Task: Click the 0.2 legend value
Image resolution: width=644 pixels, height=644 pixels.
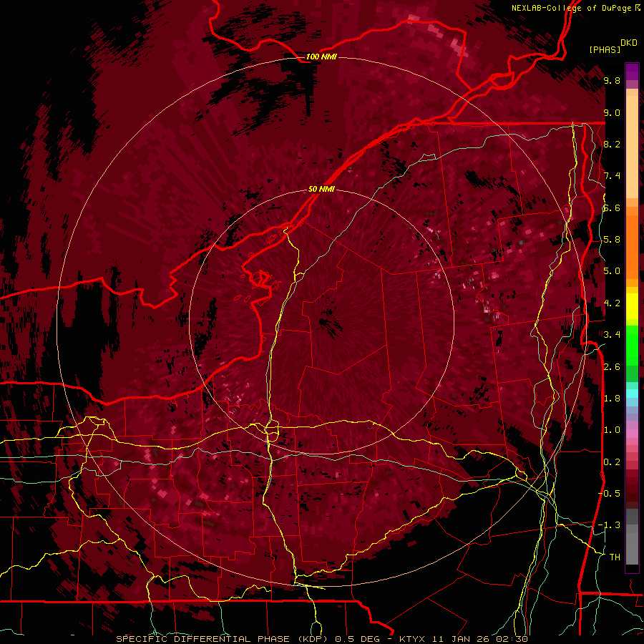Action: tap(612, 462)
